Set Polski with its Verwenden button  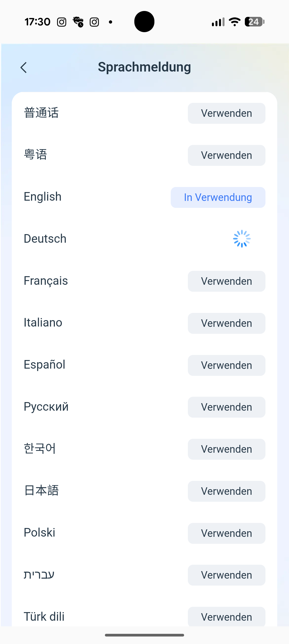click(226, 533)
